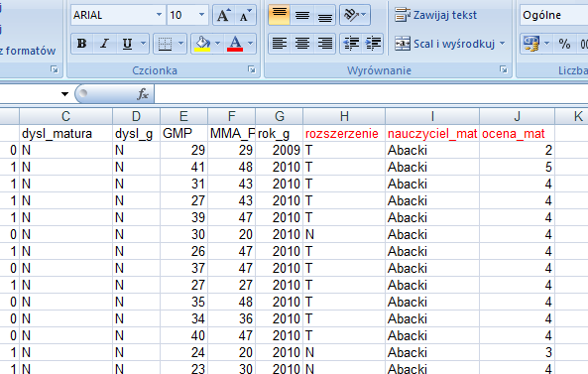Open font size 10 dropdown
588x374 pixels.
[201, 15]
